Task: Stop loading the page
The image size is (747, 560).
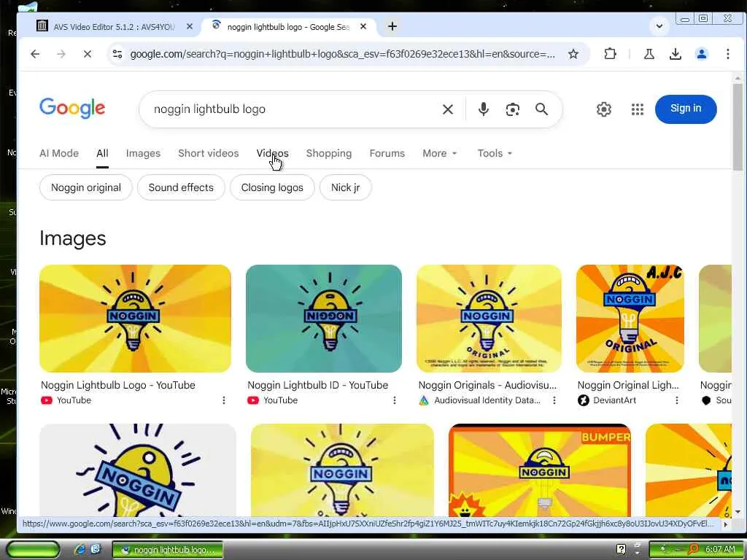Action: pos(88,54)
